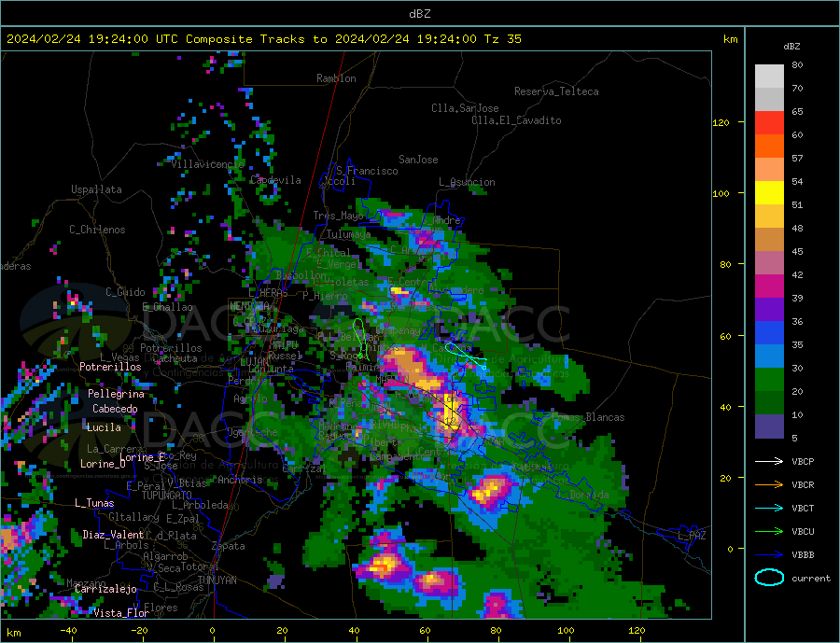Click the TUNUYAN place label

click(217, 580)
